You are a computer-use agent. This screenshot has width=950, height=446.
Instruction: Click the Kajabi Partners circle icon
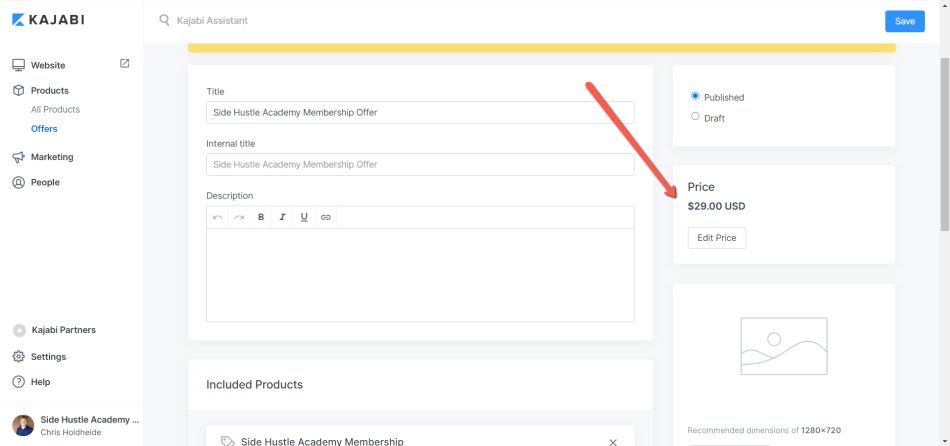19,330
